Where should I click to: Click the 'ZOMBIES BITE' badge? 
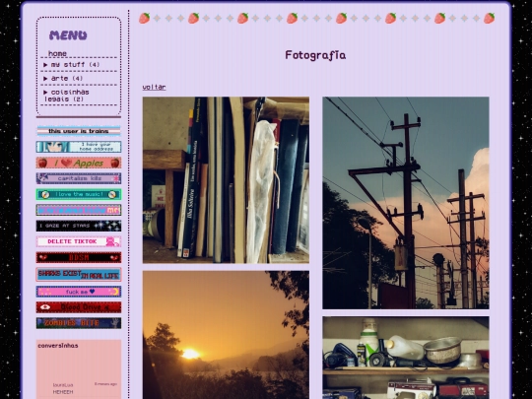(79, 323)
